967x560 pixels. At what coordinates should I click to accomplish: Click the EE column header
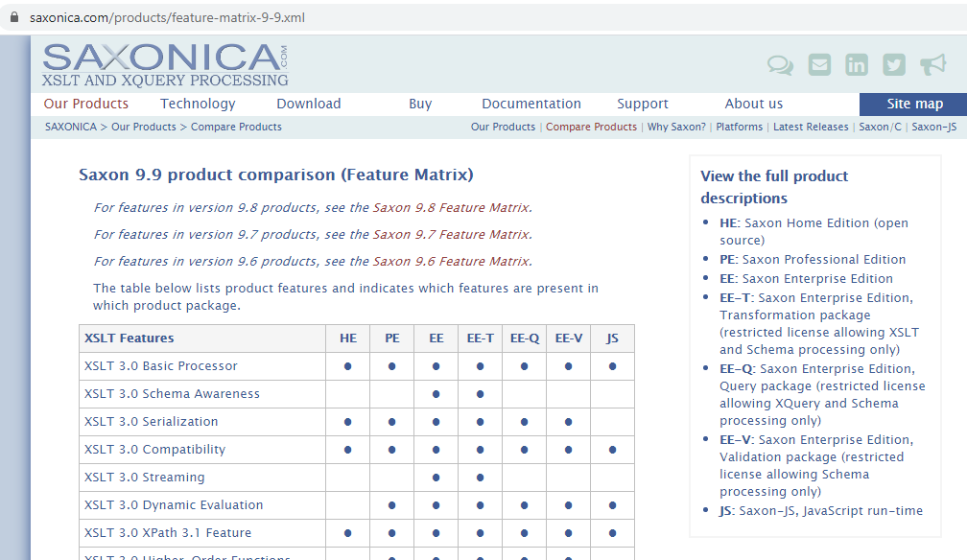coord(436,338)
